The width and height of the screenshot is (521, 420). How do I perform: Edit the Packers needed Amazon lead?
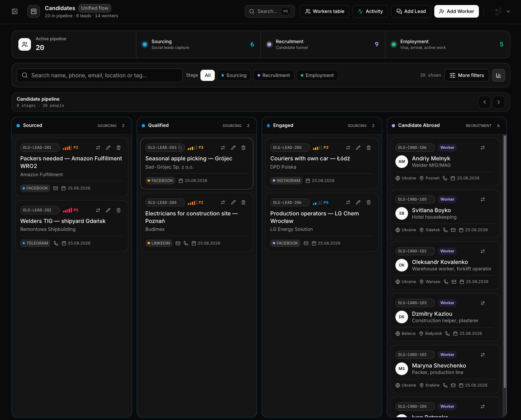coord(108,148)
